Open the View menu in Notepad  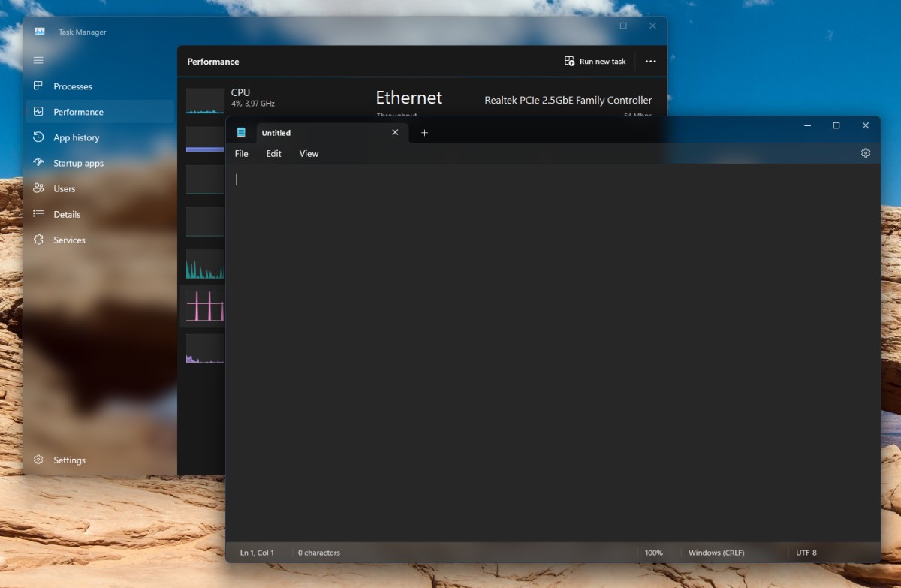point(309,153)
